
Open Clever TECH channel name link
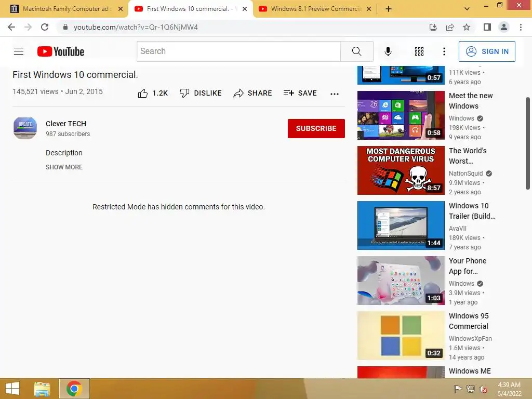point(66,124)
